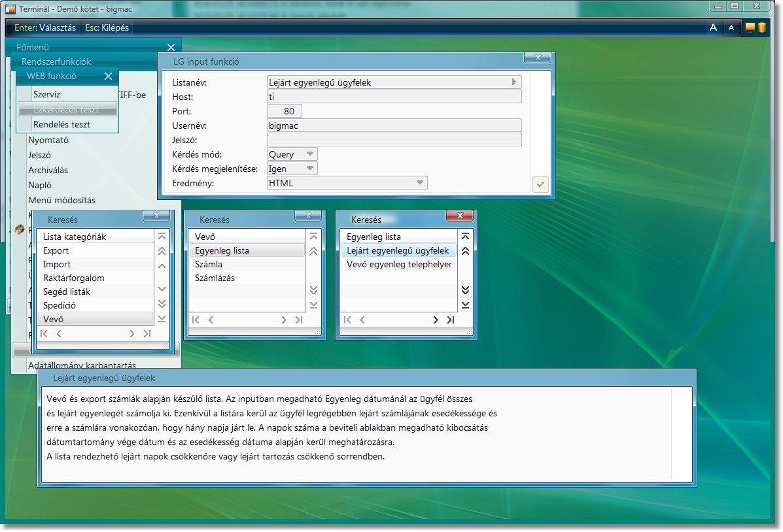783x532 pixels.
Task: Page down in rightmost Keresés list
Action: [x=465, y=290]
